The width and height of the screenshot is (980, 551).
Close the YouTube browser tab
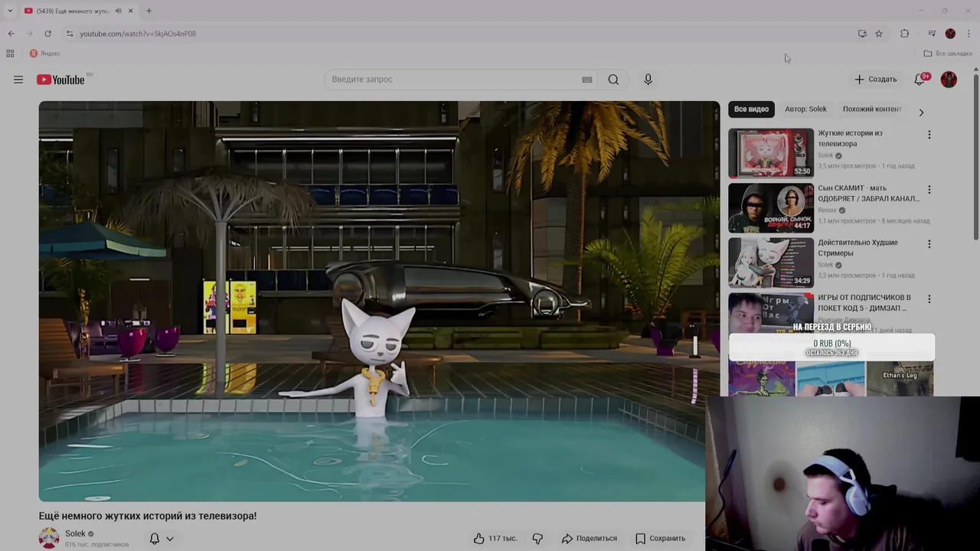(x=130, y=11)
